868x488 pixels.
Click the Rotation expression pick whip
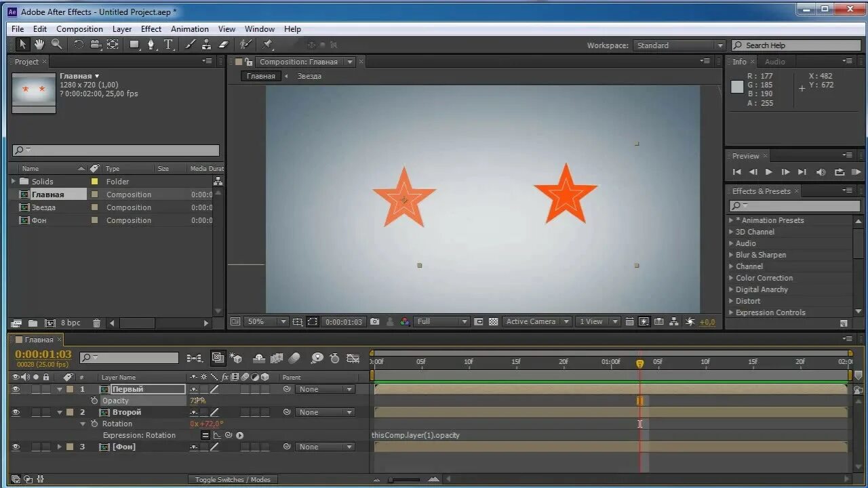click(x=229, y=435)
